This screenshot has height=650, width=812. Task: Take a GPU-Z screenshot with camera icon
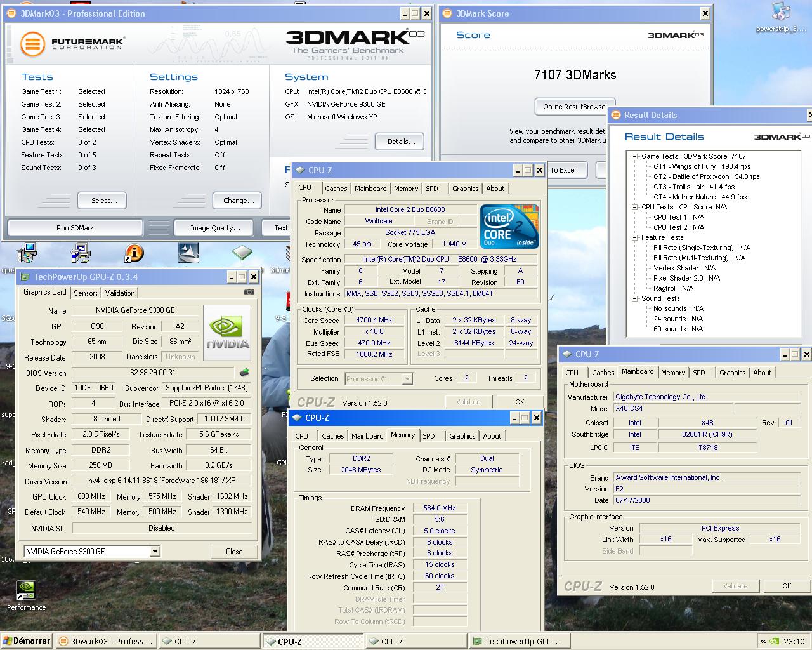249,292
